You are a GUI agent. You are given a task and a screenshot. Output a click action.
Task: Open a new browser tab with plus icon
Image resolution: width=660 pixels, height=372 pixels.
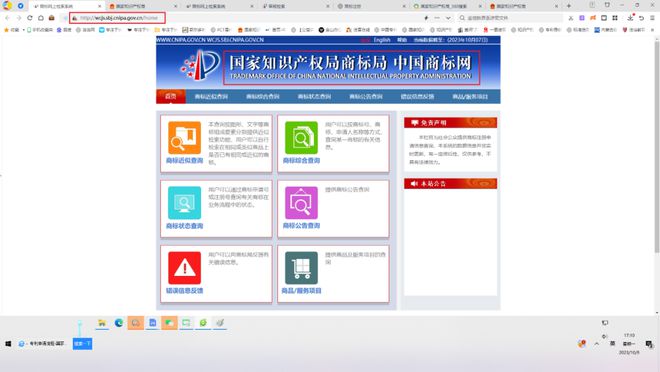tap(569, 6)
